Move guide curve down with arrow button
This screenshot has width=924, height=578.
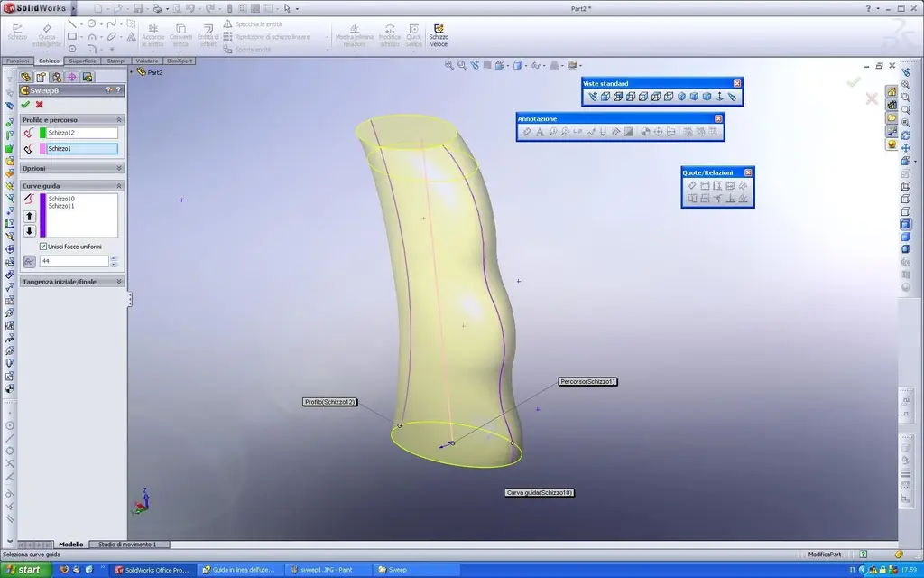pyautogui.click(x=29, y=230)
